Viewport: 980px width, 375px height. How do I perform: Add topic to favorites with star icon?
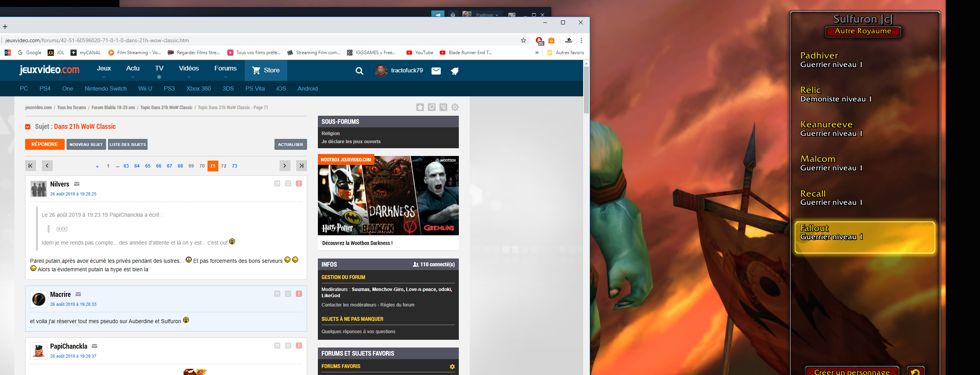click(420, 107)
